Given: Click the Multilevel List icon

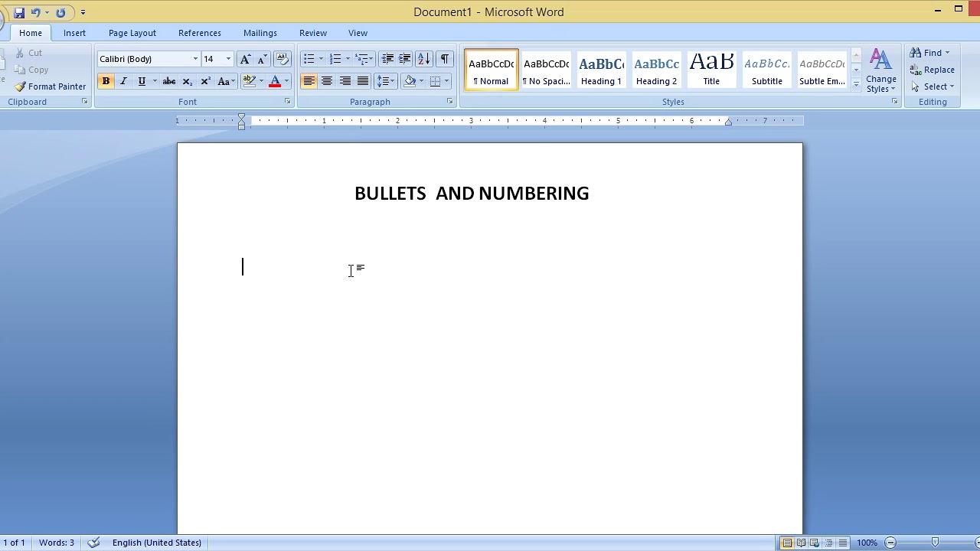Looking at the screenshot, I should click(362, 59).
